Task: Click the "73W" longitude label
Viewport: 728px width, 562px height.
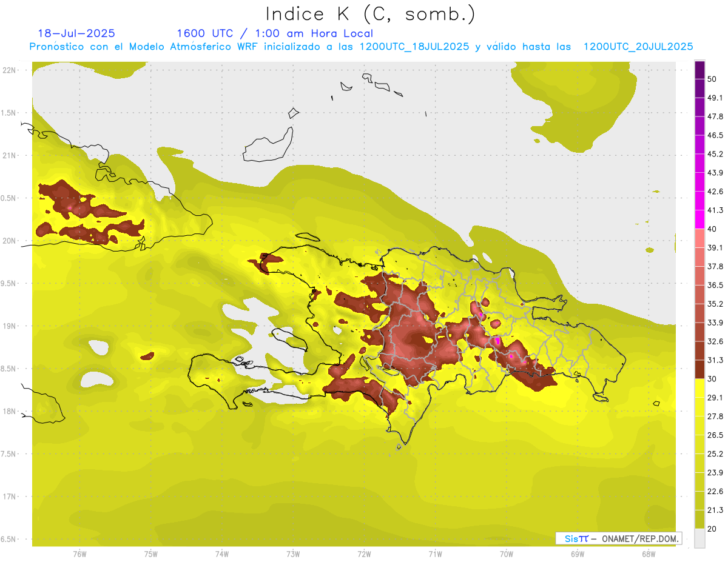Action: pos(293,554)
